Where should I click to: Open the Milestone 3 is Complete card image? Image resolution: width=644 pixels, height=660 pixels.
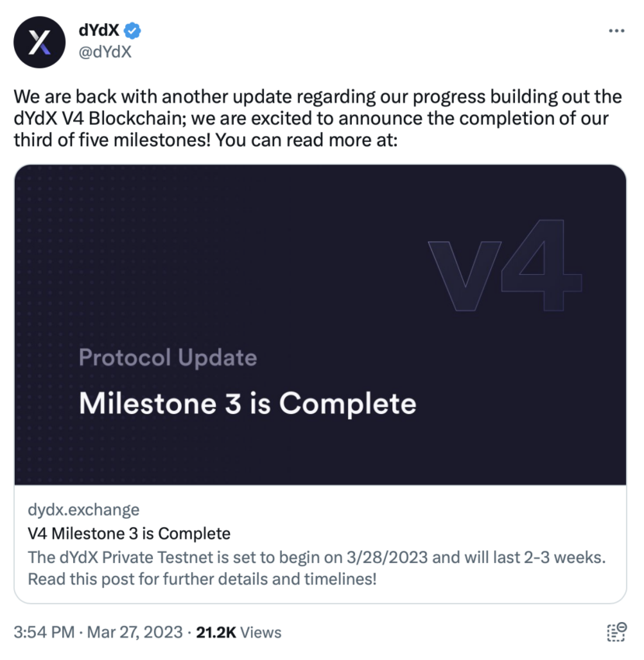[x=320, y=325]
